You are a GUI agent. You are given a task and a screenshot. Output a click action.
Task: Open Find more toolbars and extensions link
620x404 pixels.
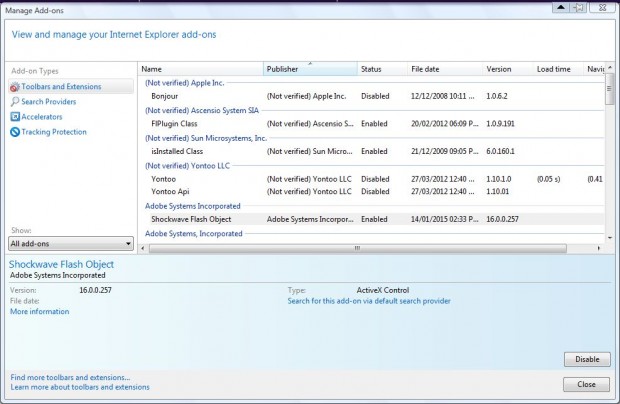tap(70, 378)
